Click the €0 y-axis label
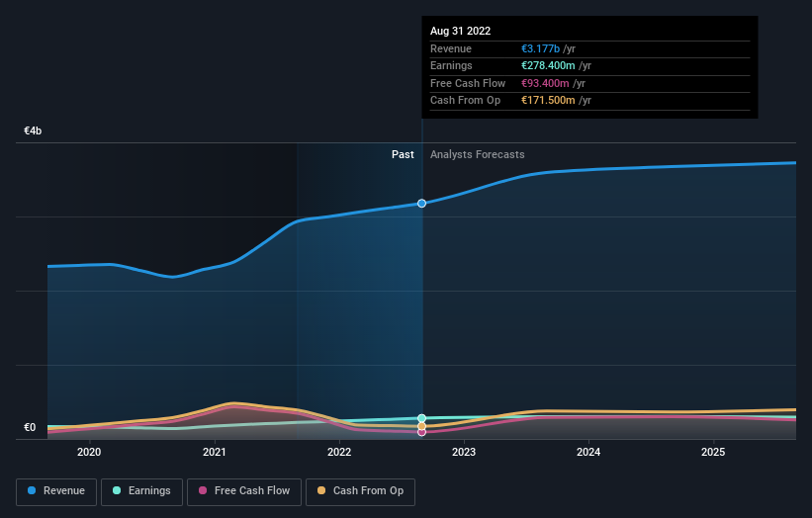Viewport: 812px width, 518px height. [x=30, y=427]
